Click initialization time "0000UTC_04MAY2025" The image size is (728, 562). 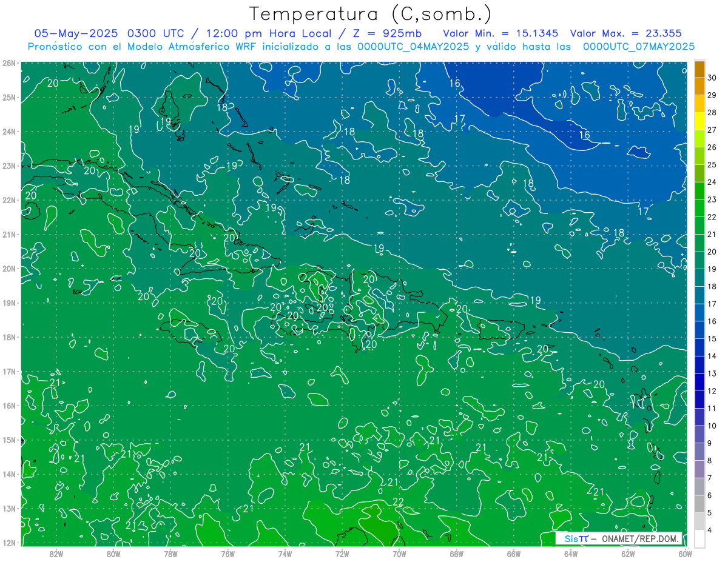point(413,46)
